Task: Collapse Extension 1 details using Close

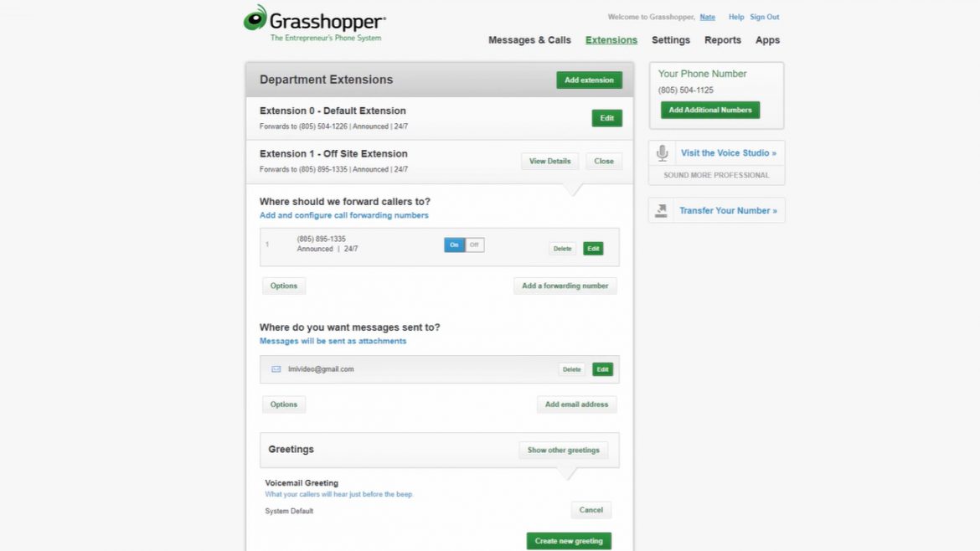Action: pyautogui.click(x=604, y=161)
